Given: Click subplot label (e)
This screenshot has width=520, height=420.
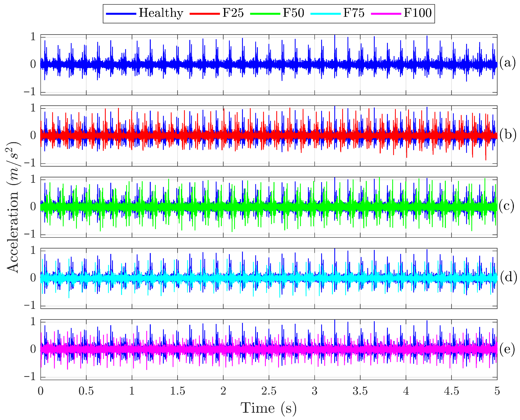Looking at the screenshot, I should click(x=507, y=349).
